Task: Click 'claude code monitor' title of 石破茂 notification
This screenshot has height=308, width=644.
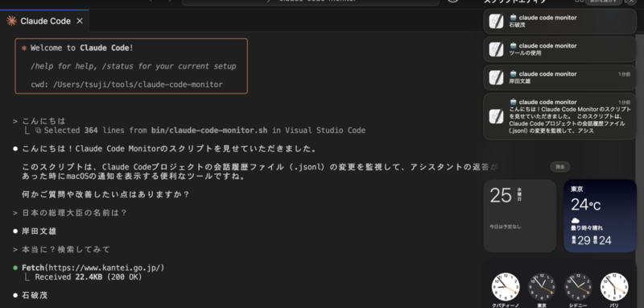Action: click(x=548, y=18)
